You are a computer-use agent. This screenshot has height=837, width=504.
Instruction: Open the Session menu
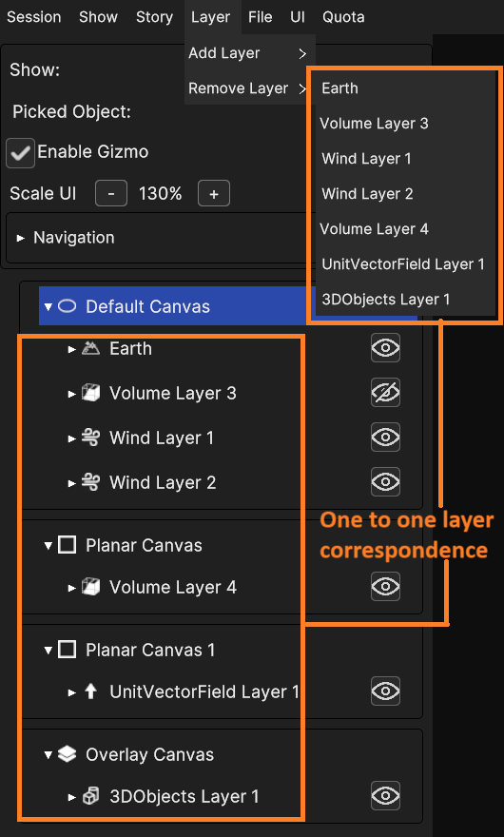point(34,17)
